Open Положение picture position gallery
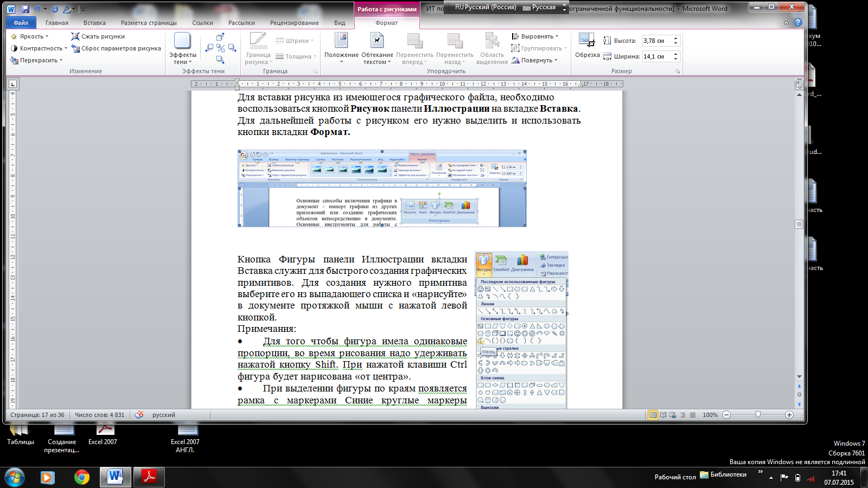Image resolution: width=868 pixels, height=488 pixels. pos(341,48)
